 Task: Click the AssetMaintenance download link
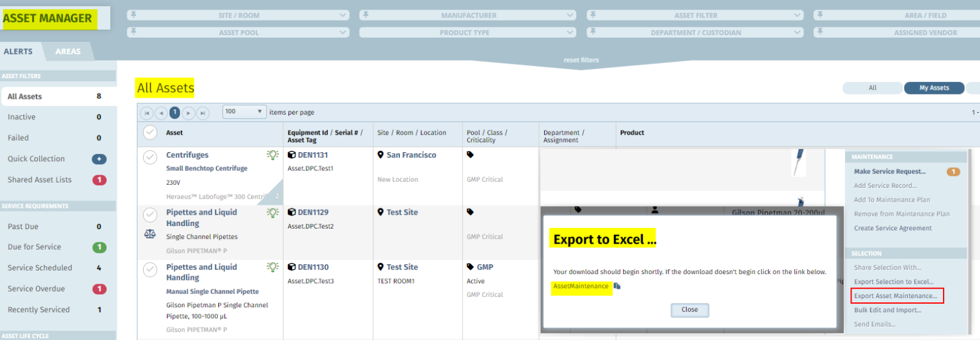pos(581,286)
